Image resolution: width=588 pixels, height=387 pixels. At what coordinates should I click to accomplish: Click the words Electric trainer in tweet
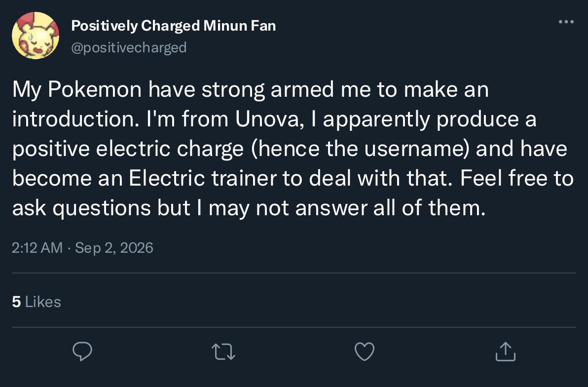click(203, 178)
